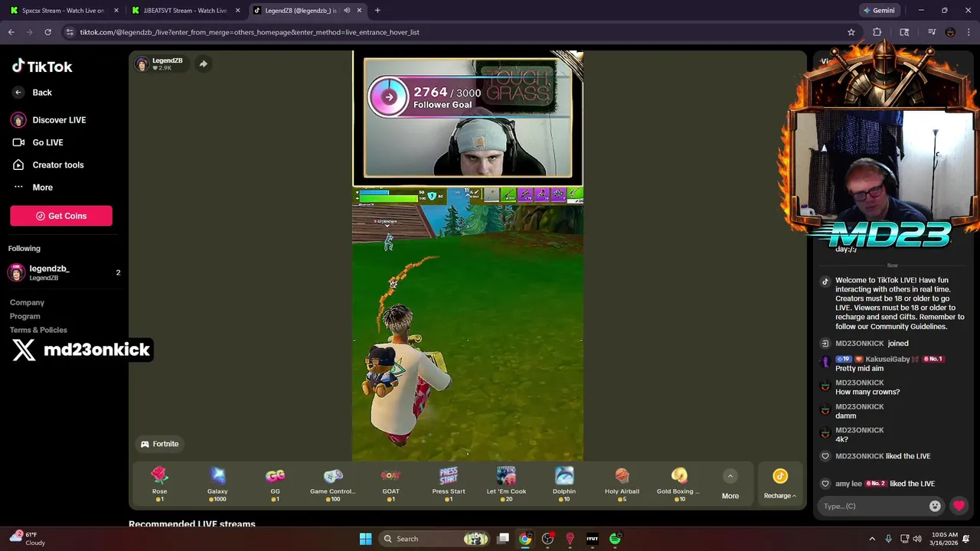Screen dimensions: 980x551
Task: Click the address bar URL
Action: [250, 32]
